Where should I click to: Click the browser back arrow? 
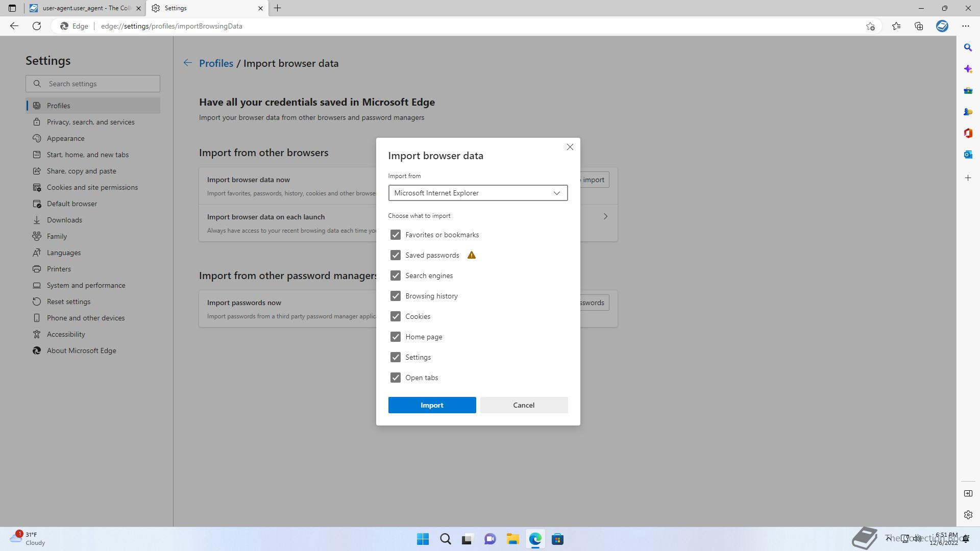[x=14, y=26]
